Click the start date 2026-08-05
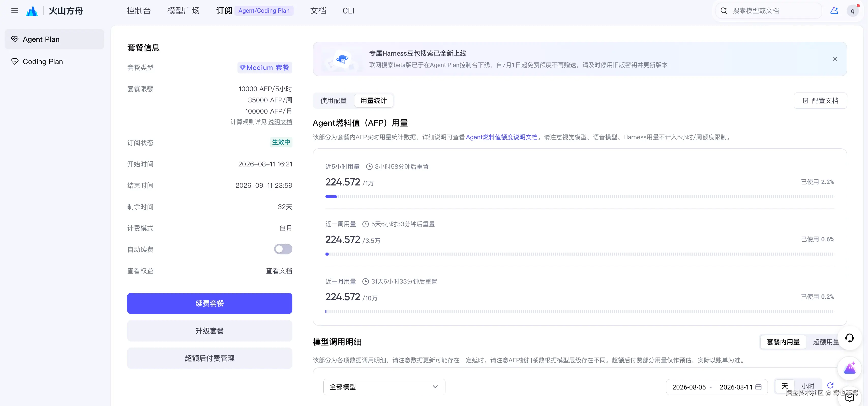 pyautogui.click(x=689, y=387)
